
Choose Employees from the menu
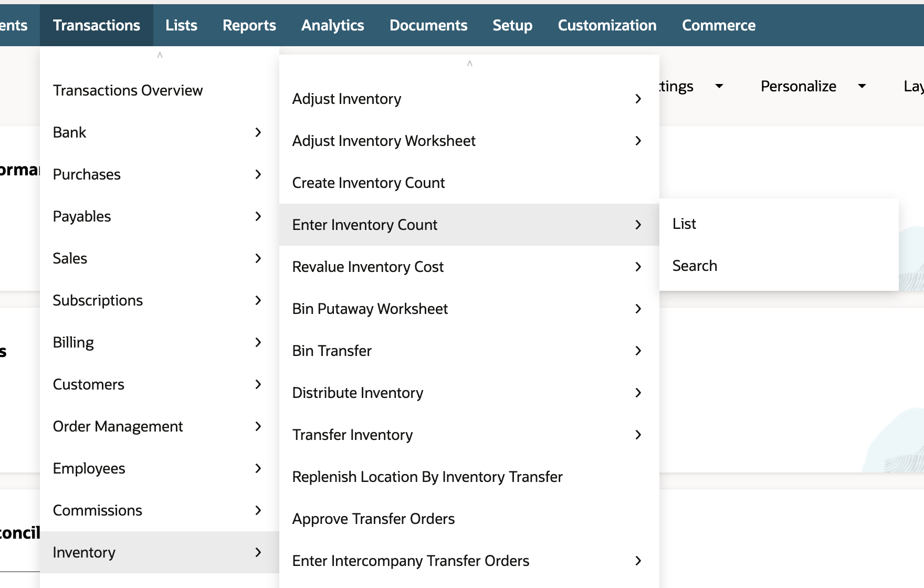160,468
